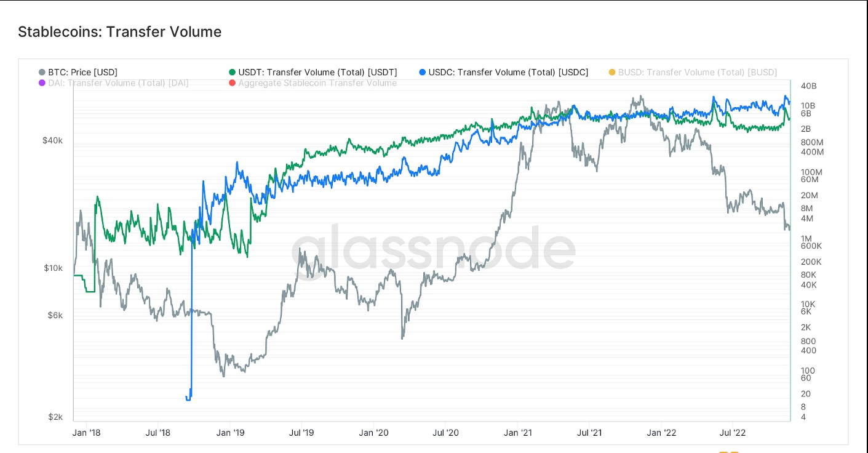Enable the DAI: Transfer Volume series
This screenshot has height=453, width=868.
(x=118, y=83)
